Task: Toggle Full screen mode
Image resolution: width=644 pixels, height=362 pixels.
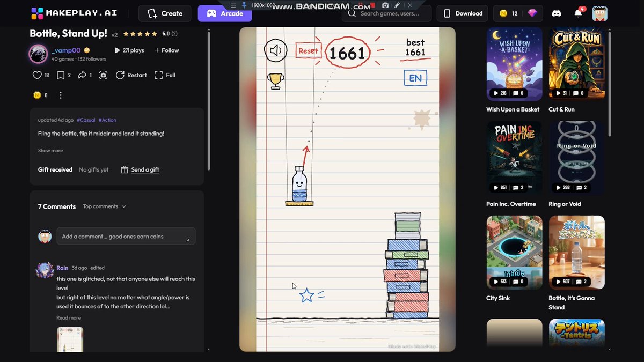Action: coord(165,75)
